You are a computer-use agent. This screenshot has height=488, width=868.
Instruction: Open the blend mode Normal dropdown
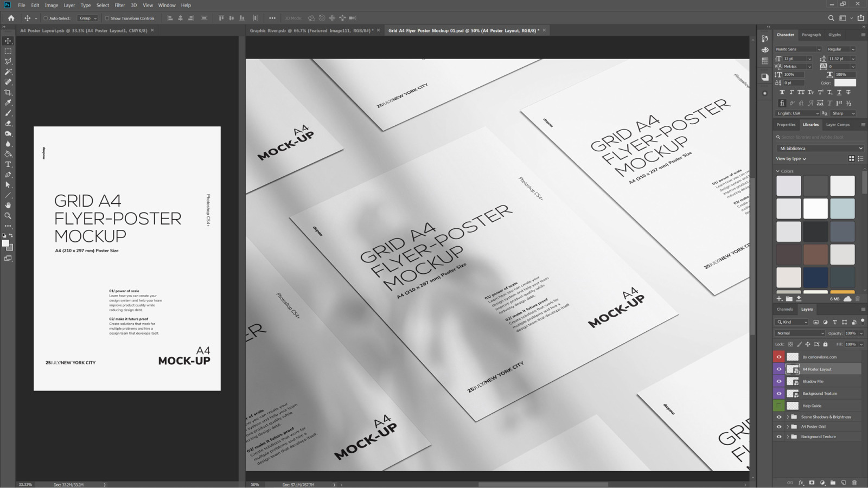[x=800, y=333]
